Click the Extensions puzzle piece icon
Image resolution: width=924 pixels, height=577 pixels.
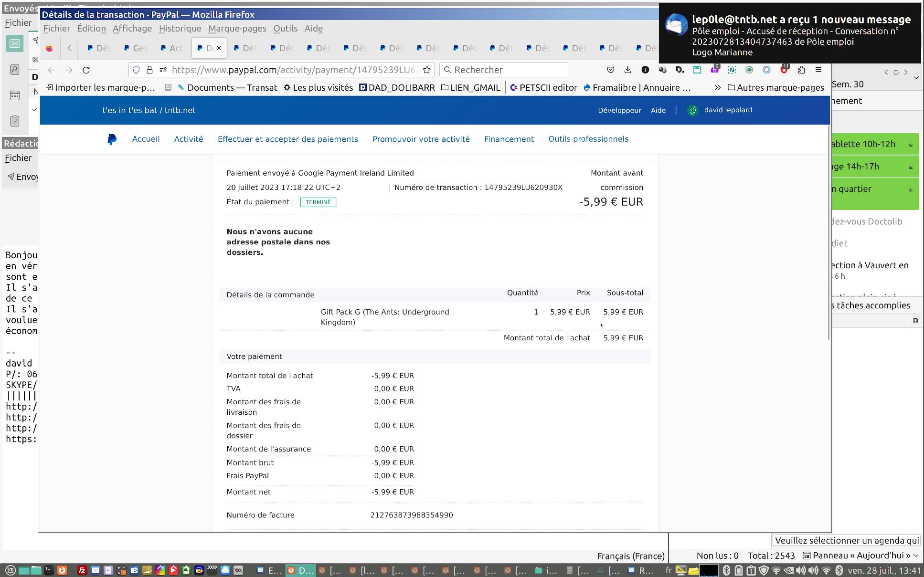pyautogui.click(x=801, y=70)
